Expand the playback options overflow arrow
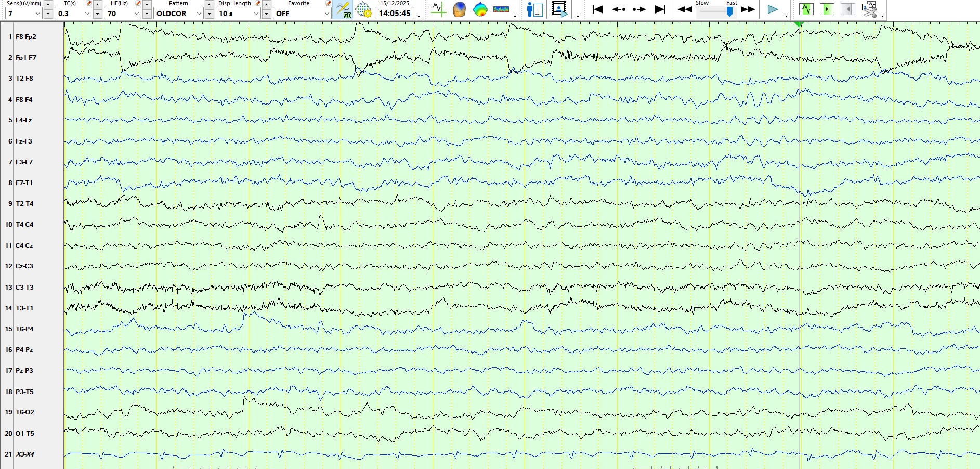 pos(786,16)
